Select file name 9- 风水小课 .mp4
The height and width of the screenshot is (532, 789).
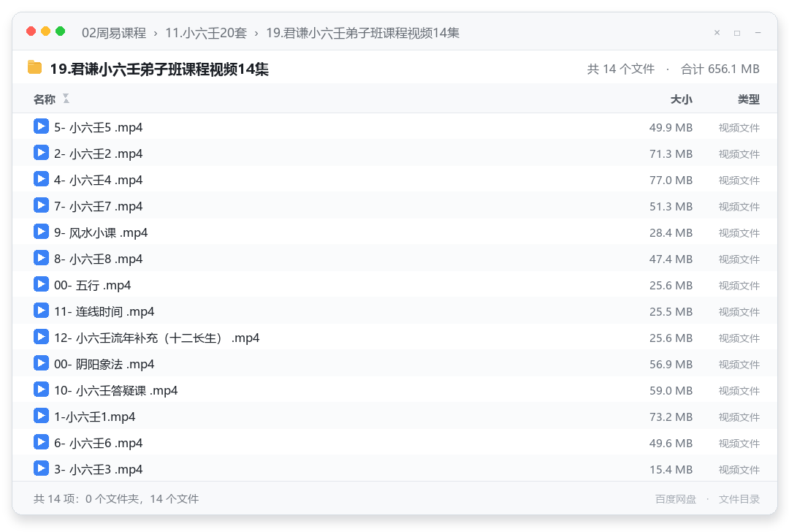click(x=101, y=233)
